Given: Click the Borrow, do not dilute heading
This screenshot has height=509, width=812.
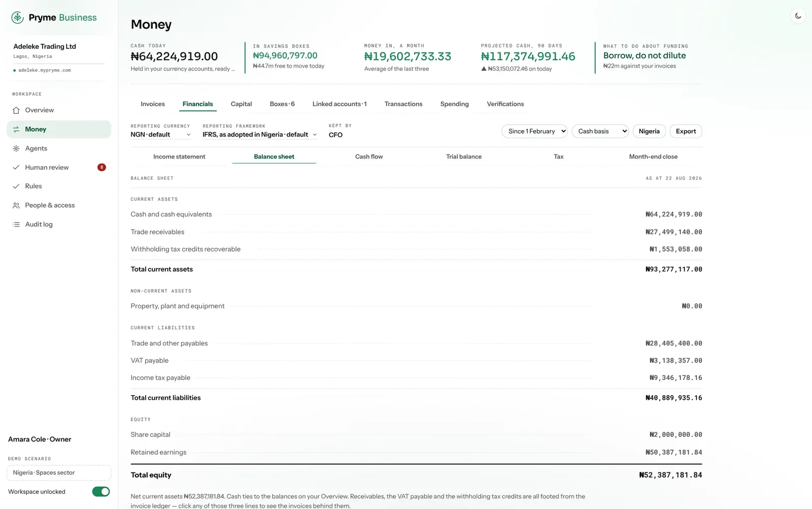Looking at the screenshot, I should tap(645, 56).
